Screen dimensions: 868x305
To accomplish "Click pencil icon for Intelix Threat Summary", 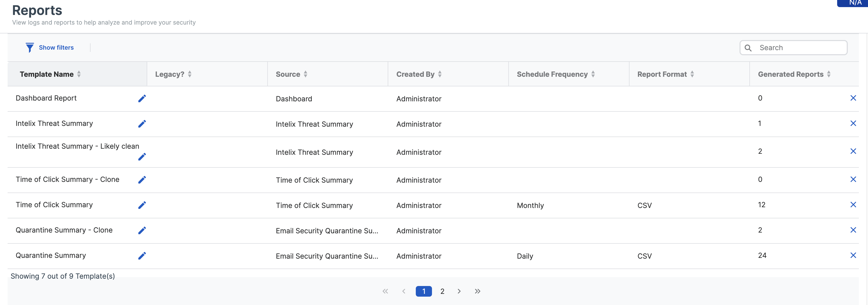I will click(x=142, y=124).
